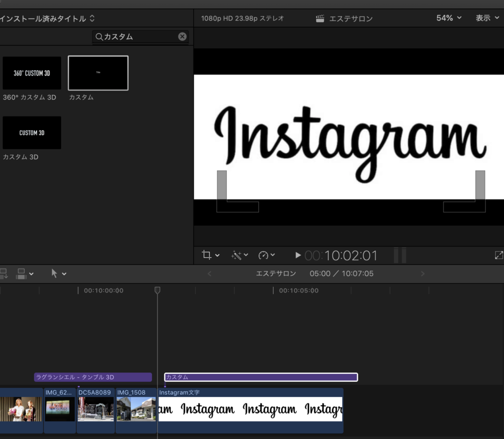Click the 10:02:01 timecode display
504x439 pixels.
point(341,256)
